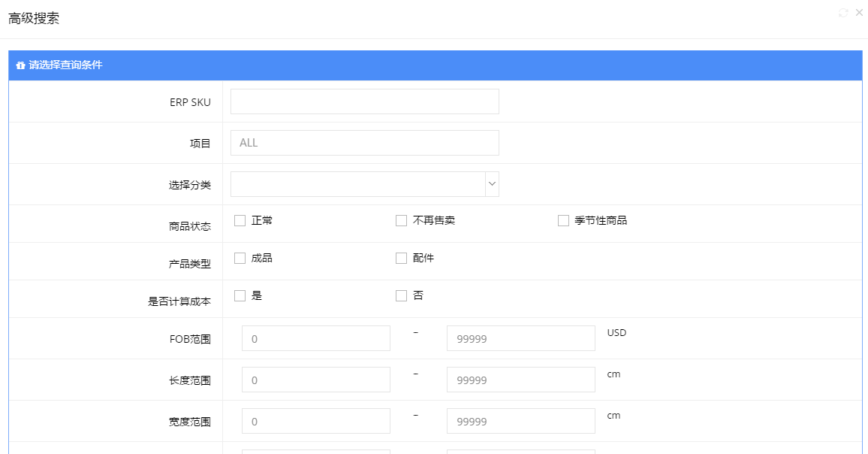Click the USD unit text
The image size is (868, 454).
click(616, 332)
